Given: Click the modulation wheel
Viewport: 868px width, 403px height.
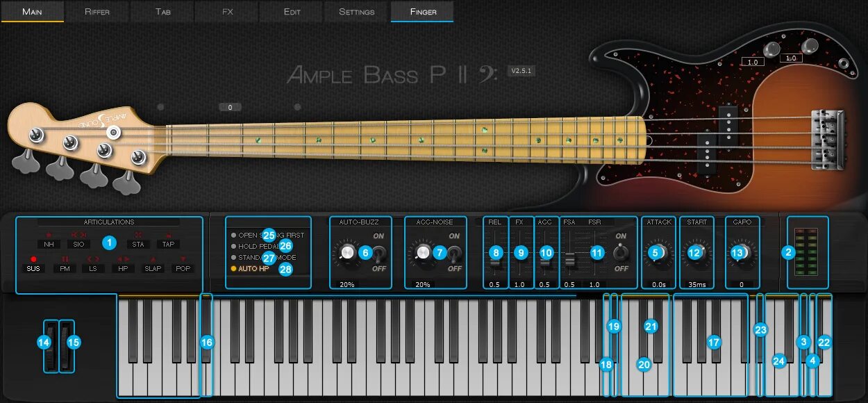Looking at the screenshot, I should [x=67, y=346].
